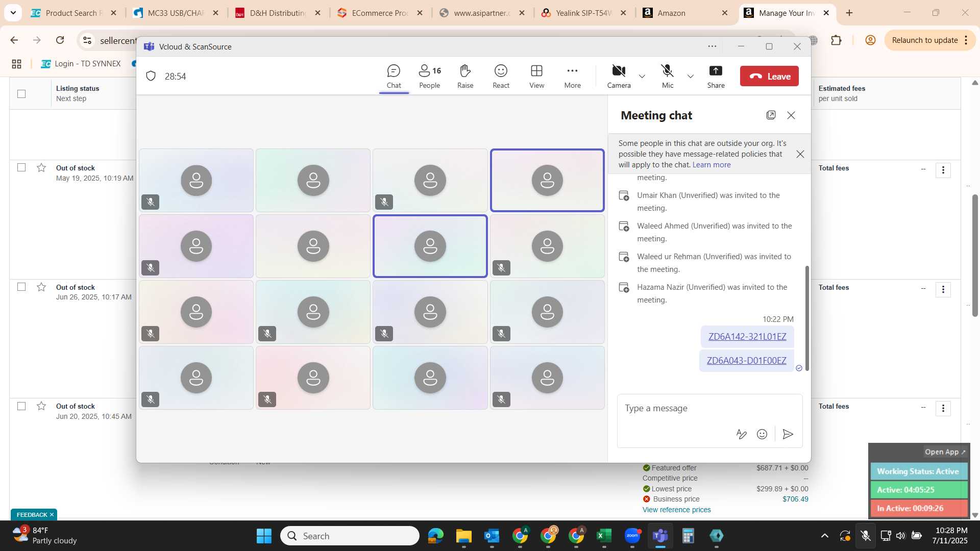Check the listing dated May 19, 2025
The image size is (980, 551).
(21, 167)
